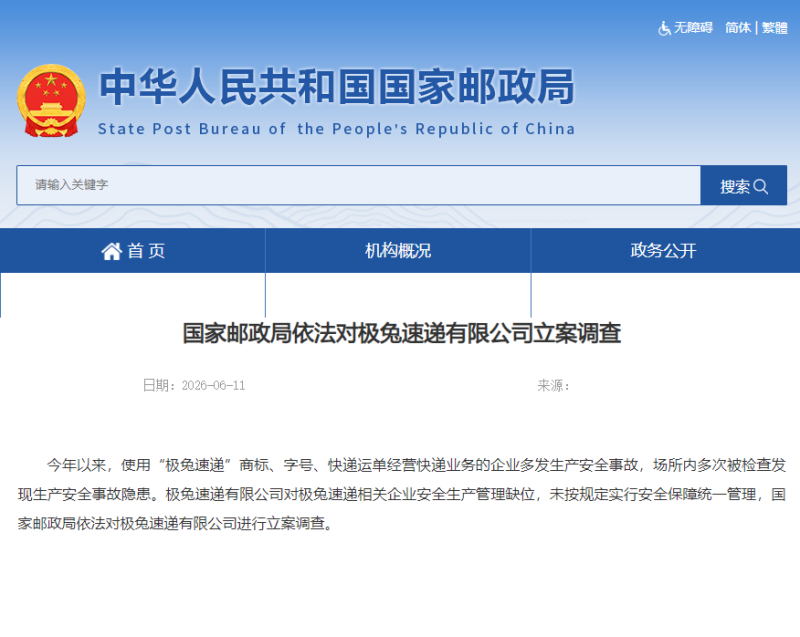Click the 搜索 search button
The height and width of the screenshot is (637, 800).
pyautogui.click(x=743, y=185)
